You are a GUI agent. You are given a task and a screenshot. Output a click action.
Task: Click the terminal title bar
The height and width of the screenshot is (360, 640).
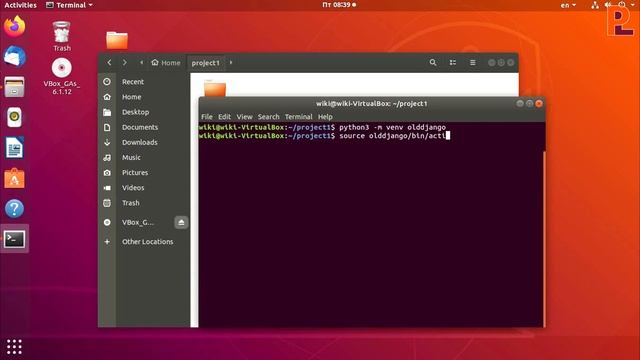[371, 104]
